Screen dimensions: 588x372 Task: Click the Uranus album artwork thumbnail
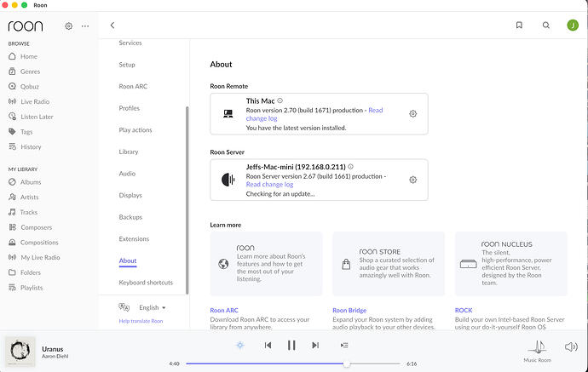(20, 352)
